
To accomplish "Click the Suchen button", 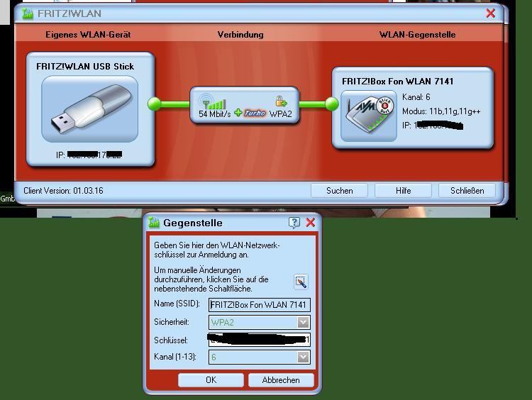I will coord(339,191).
